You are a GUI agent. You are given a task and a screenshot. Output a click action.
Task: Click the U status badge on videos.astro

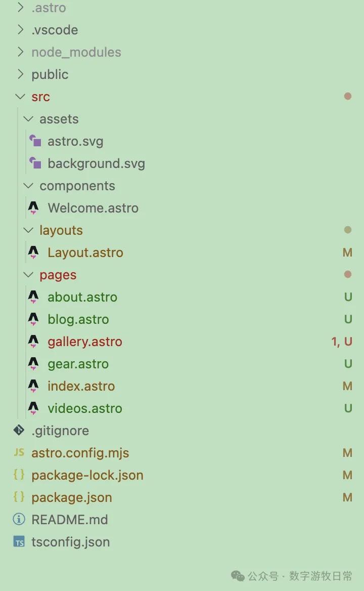click(348, 408)
